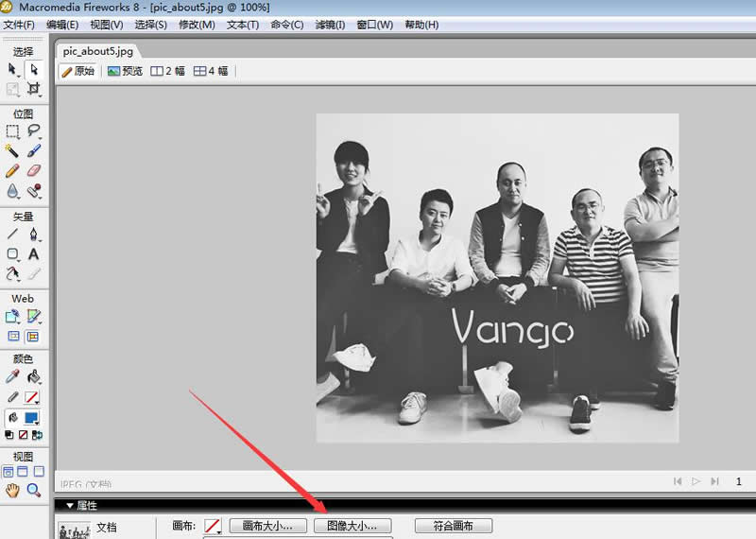Click the 图像大小... button
The image size is (756, 539).
352,526
